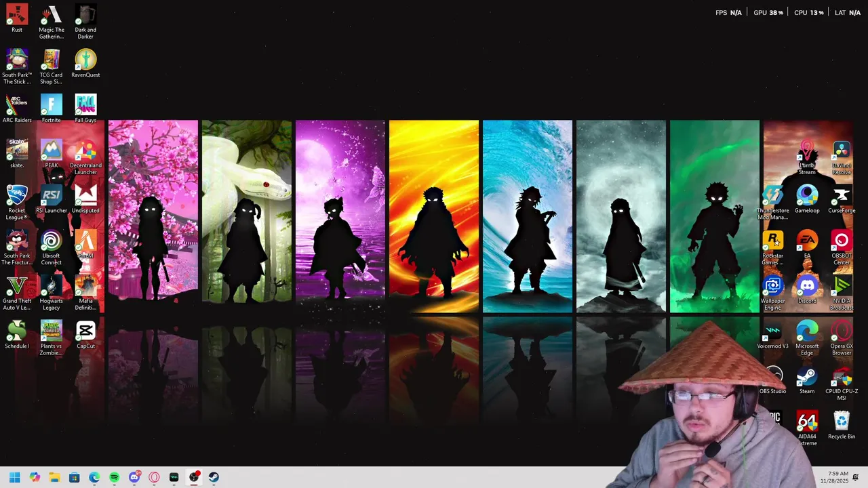Viewport: 868px width, 488px height.
Task: Select the Recycle Bin icon
Action: pyautogui.click(x=842, y=426)
